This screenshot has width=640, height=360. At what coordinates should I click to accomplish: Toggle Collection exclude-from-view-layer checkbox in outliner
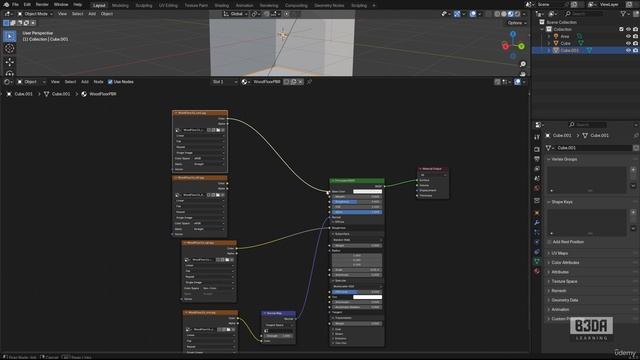(621, 29)
